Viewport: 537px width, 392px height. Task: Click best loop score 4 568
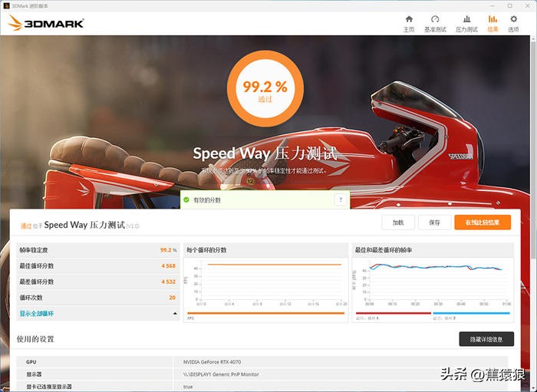coord(168,266)
